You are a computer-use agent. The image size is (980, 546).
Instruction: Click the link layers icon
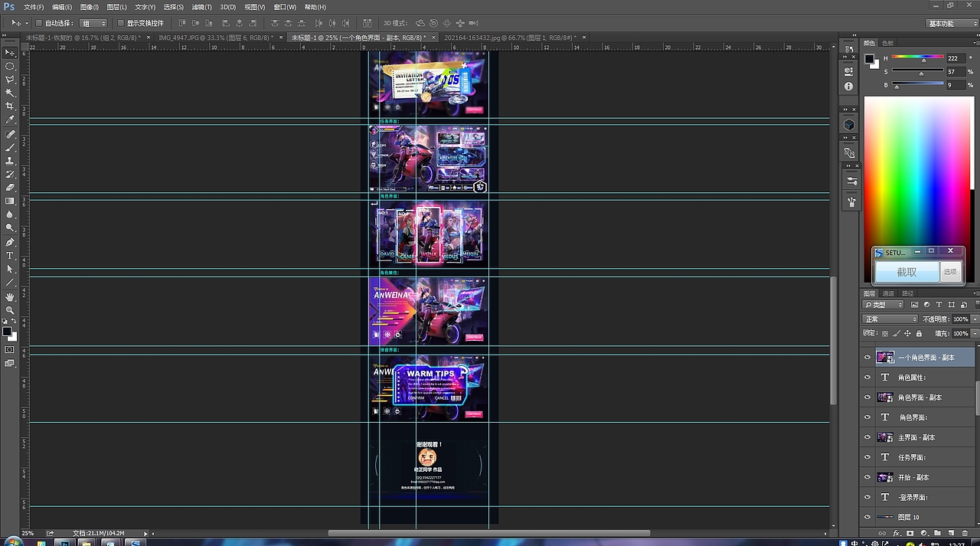(882, 533)
